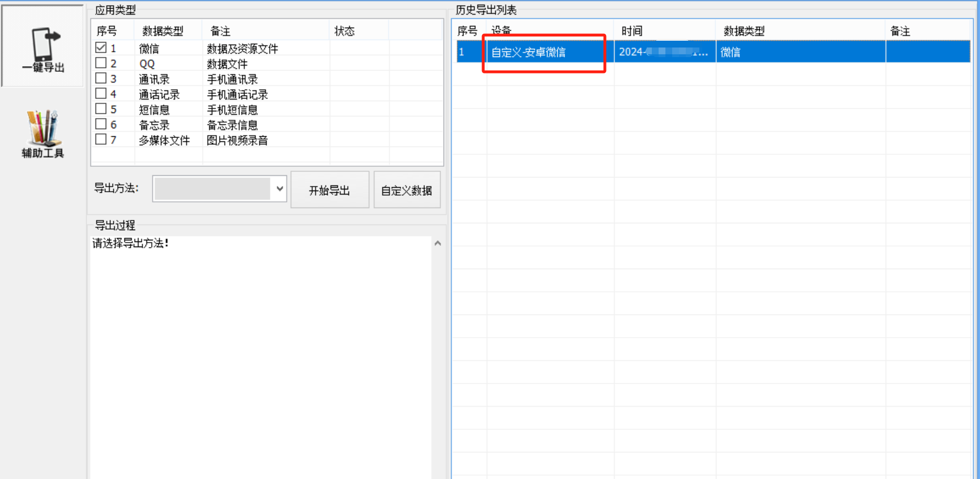The height and width of the screenshot is (479, 980).
Task: Click the 开始导出 button
Action: pos(329,190)
